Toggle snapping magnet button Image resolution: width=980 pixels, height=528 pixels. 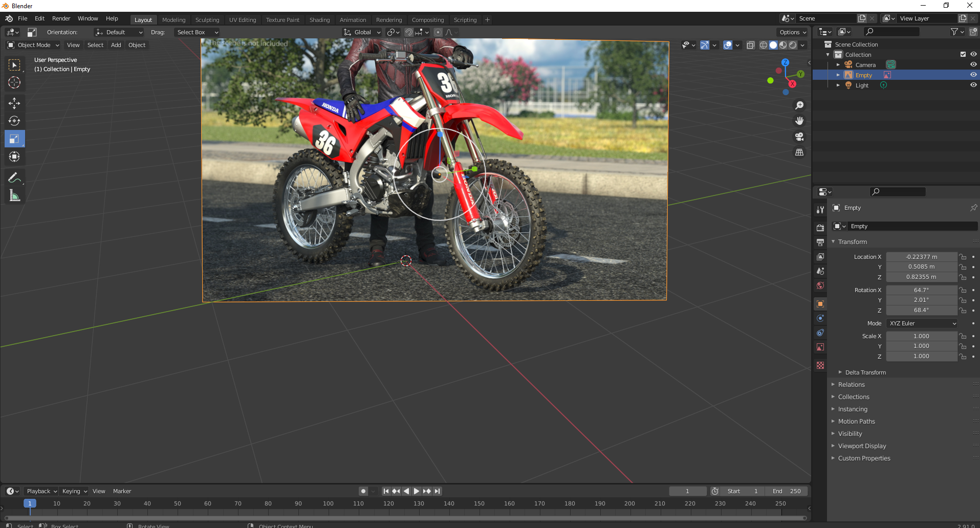tap(408, 32)
